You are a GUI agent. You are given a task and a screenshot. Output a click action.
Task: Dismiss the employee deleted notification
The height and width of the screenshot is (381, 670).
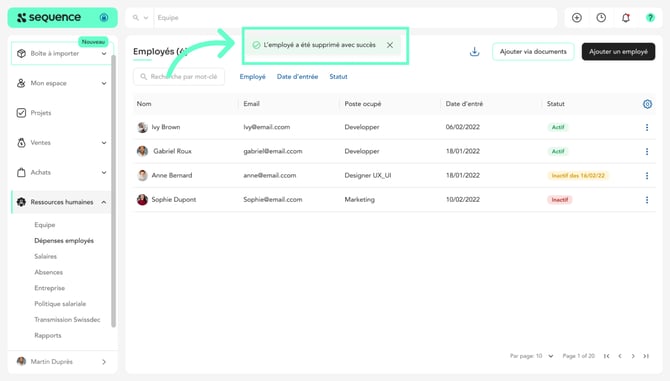coord(390,45)
